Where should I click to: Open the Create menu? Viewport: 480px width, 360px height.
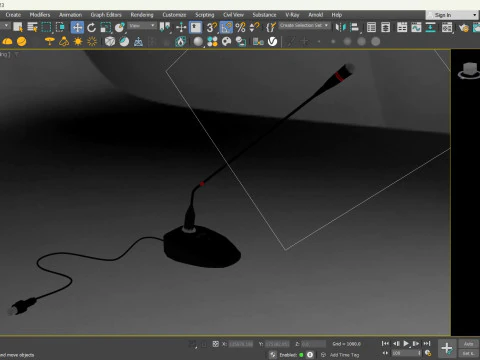coord(13,15)
